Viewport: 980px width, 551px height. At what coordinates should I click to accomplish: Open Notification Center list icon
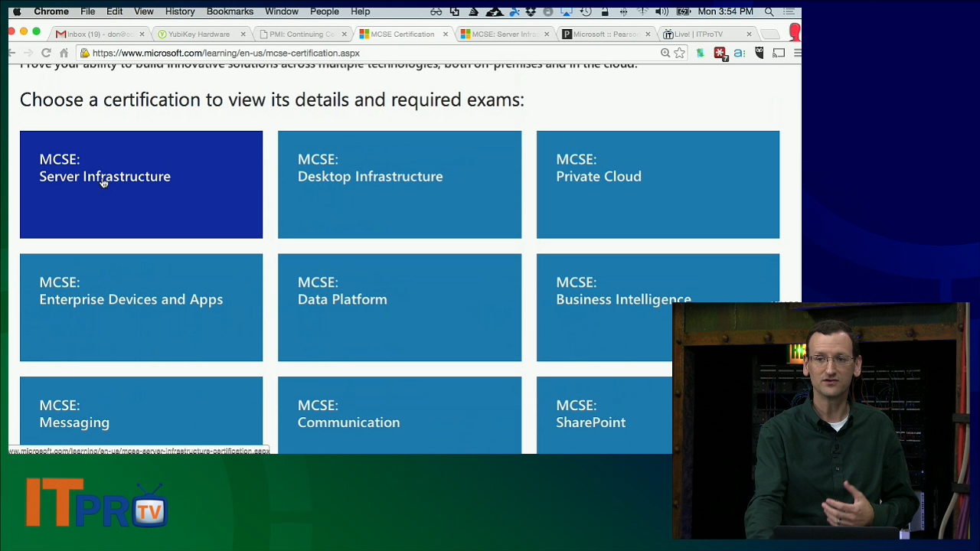pos(789,11)
